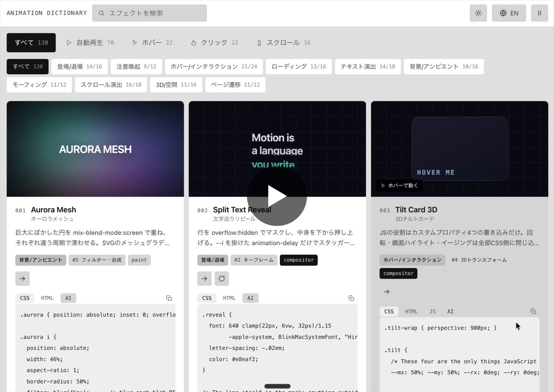Screen dimensions: 554x392
Task: Open the ANIMATION DICTIONARY home title
Action: 47,13
